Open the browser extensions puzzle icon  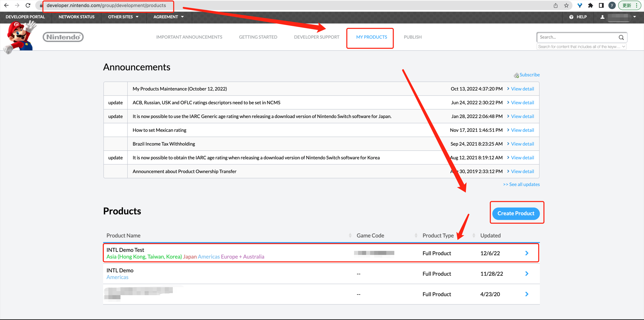click(591, 5)
